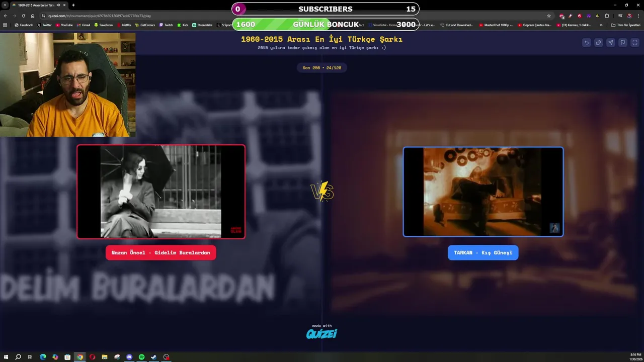Toggle fullscreen with the expand icon
This screenshot has height=362, width=644.
pyautogui.click(x=635, y=43)
